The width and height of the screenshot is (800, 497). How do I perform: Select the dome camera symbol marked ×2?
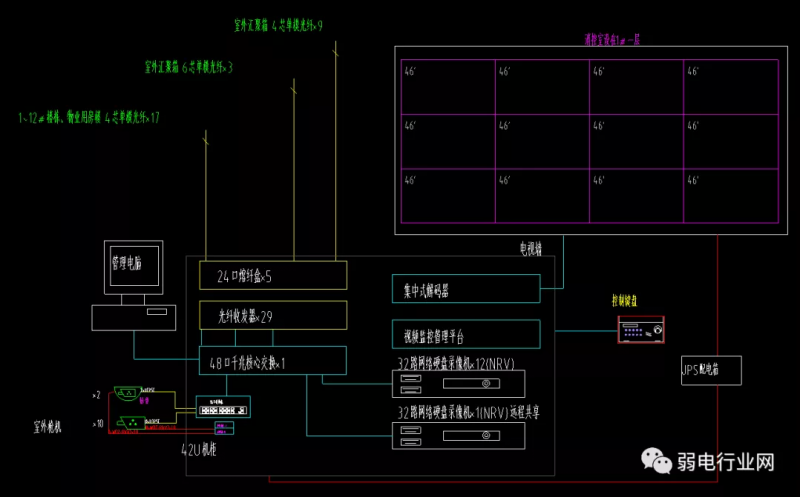127,394
